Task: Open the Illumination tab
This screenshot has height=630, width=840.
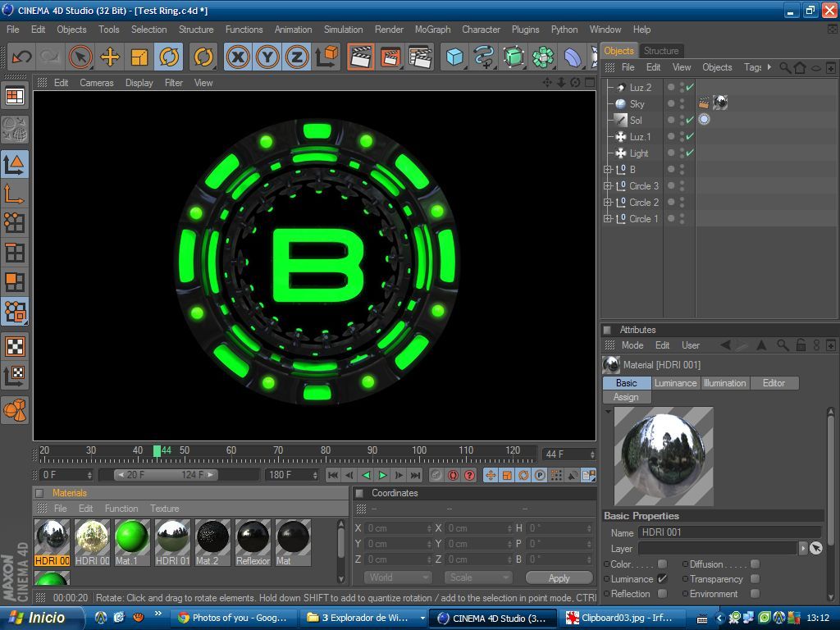Action: 724,383
